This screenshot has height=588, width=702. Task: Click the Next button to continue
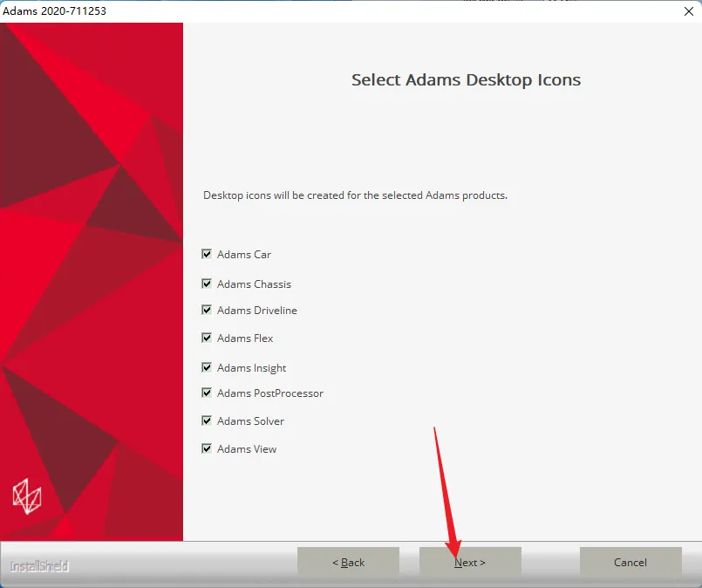[x=470, y=562]
